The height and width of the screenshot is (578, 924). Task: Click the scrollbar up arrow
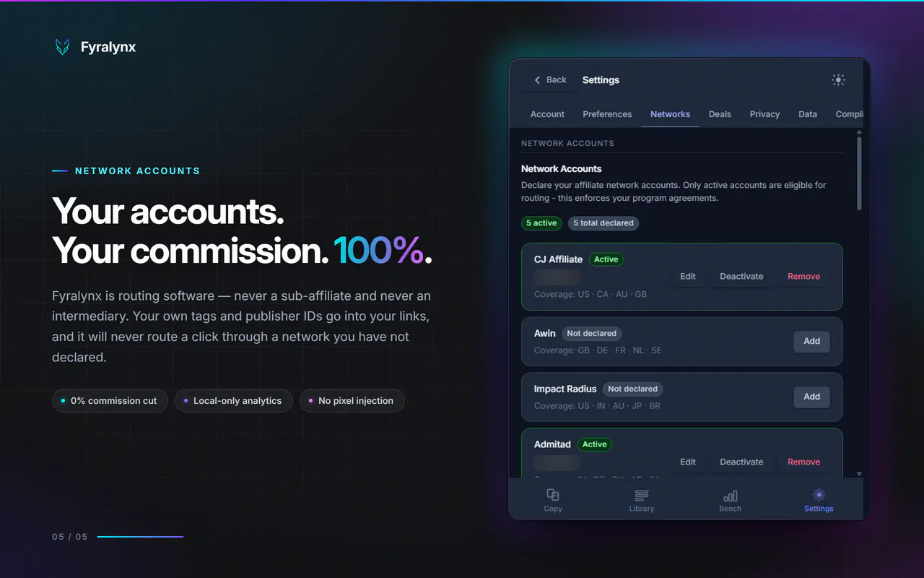pyautogui.click(x=859, y=133)
